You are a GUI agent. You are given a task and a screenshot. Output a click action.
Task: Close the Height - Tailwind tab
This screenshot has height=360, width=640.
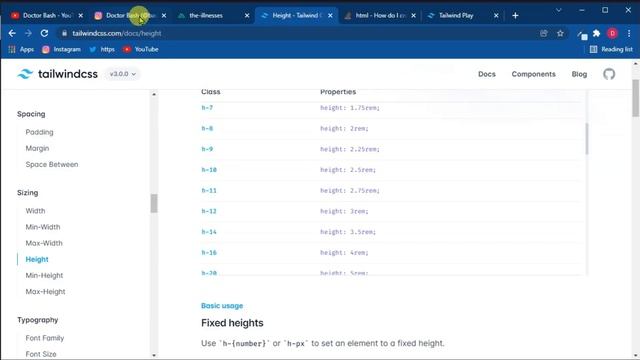tap(330, 16)
